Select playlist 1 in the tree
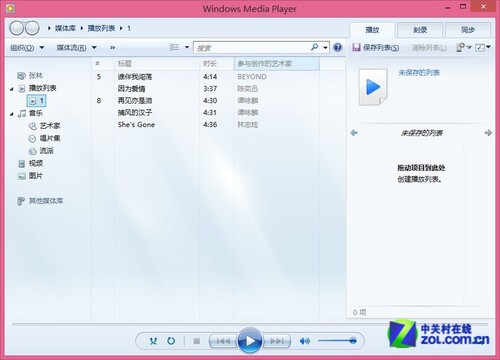Viewport: 500px width, 360px height. (36, 101)
